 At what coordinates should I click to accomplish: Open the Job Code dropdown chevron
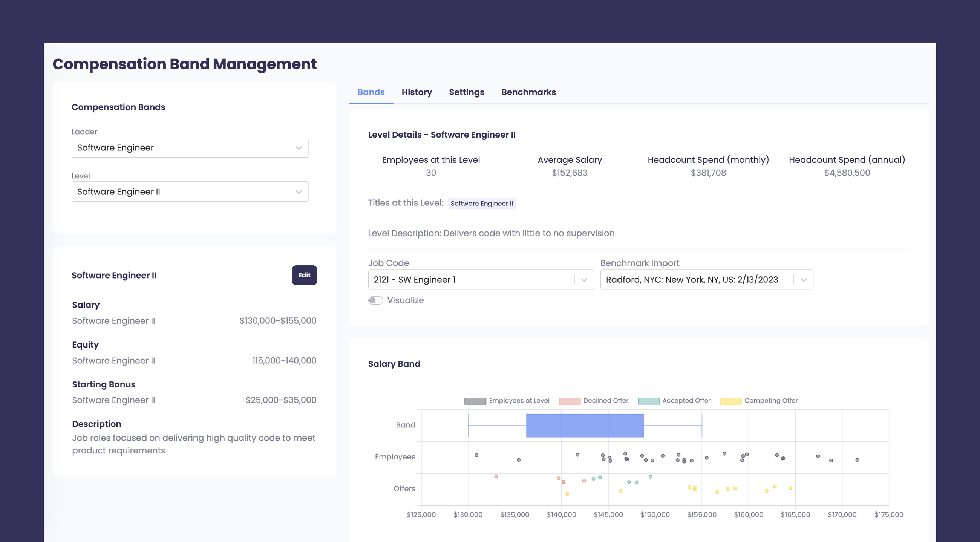click(584, 280)
